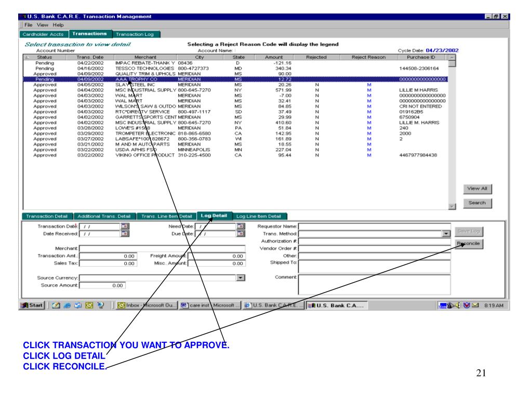Expand the Trans. Method dropdown
The width and height of the screenshot is (532, 399).
[446, 234]
